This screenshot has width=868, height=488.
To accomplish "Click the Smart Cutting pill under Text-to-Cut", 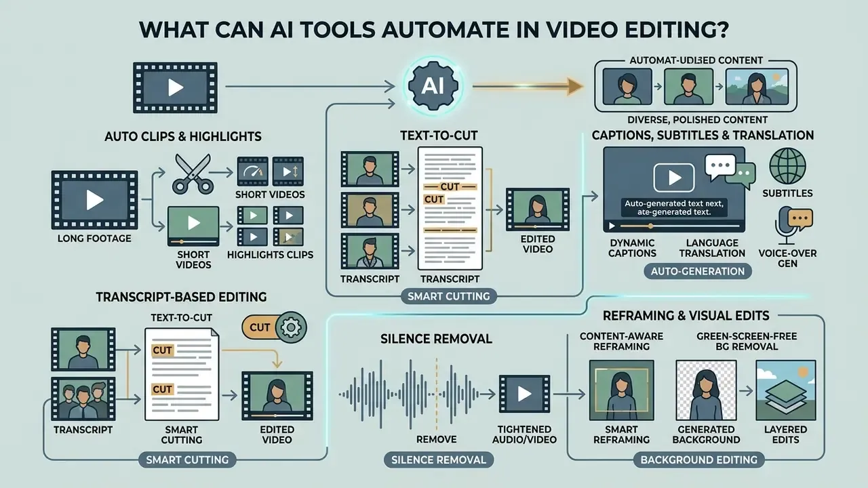I will click(448, 296).
